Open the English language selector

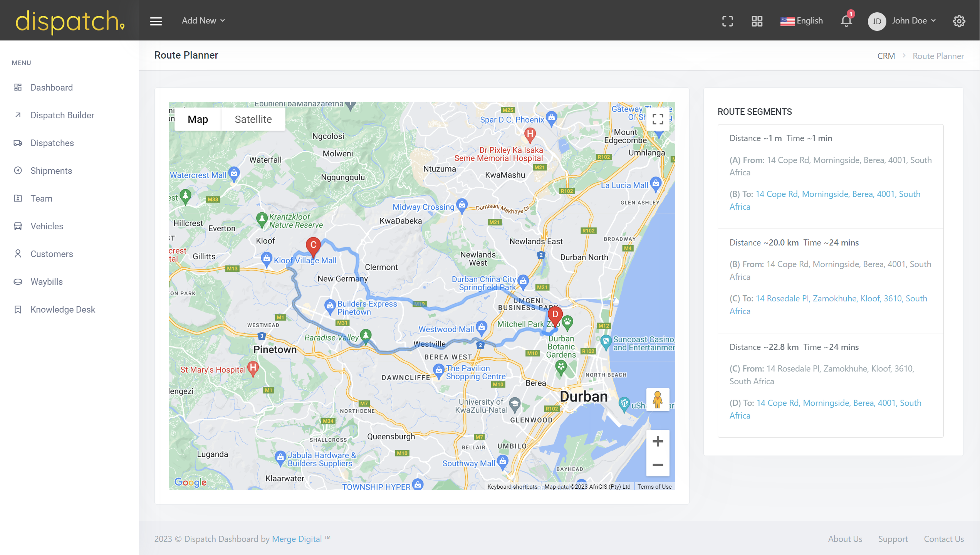point(802,20)
